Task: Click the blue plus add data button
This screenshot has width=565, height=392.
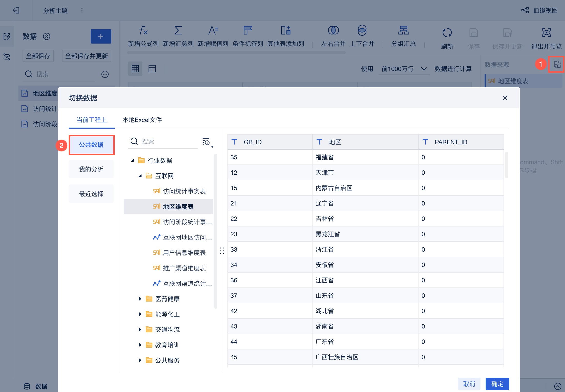Action: pos(101,36)
